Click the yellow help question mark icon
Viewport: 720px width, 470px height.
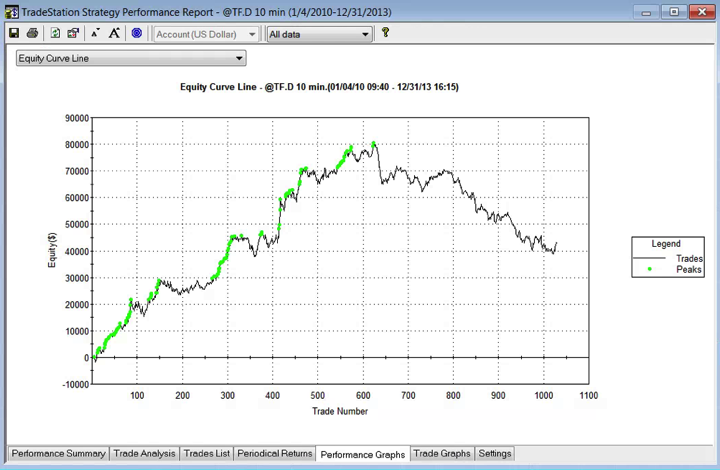click(x=385, y=32)
